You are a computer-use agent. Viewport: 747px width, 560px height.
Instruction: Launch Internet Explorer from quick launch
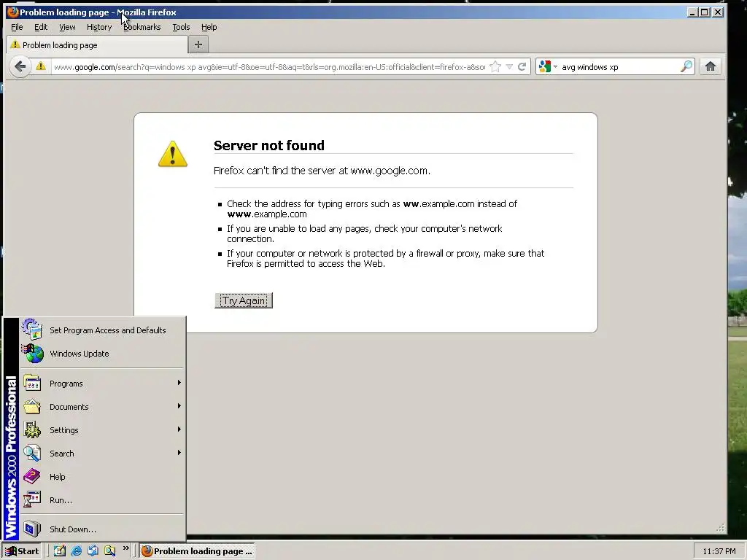pos(76,551)
